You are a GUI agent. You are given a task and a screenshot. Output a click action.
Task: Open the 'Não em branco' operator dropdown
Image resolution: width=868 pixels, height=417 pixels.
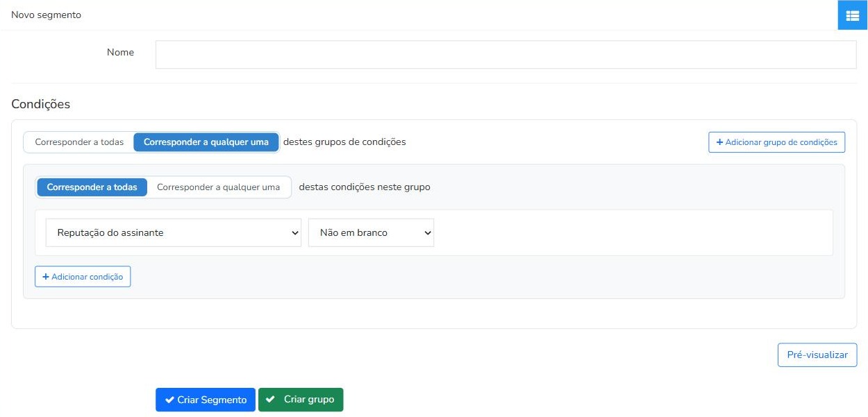click(x=371, y=233)
